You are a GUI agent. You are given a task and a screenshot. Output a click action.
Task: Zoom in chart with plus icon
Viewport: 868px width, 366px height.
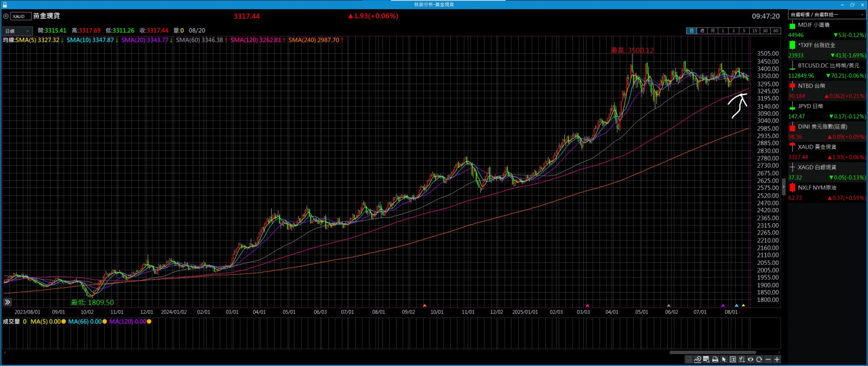[x=777, y=359]
